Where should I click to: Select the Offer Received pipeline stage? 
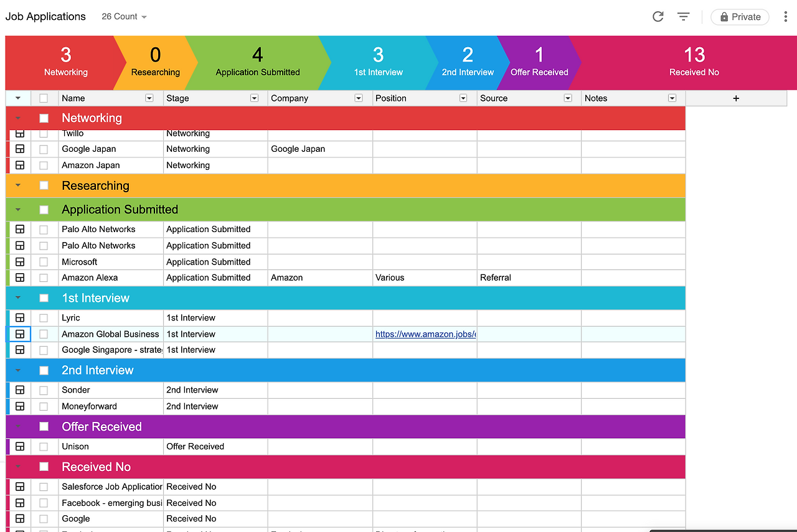point(539,63)
